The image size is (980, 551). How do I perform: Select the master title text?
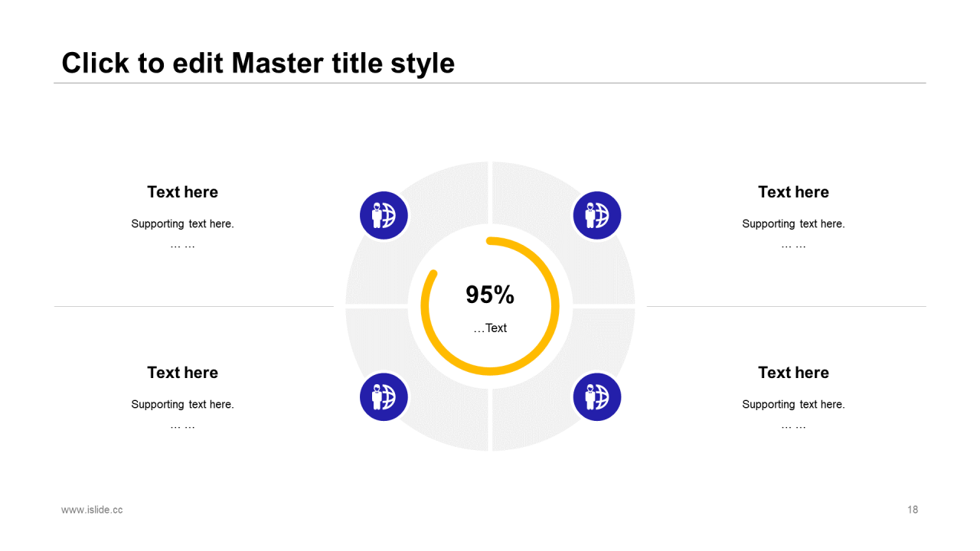(258, 63)
